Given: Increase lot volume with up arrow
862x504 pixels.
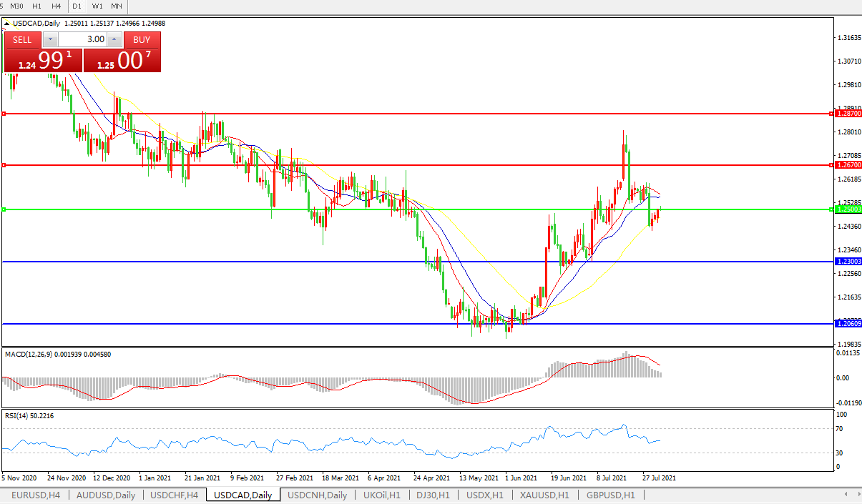Looking at the screenshot, I should (x=114, y=39).
